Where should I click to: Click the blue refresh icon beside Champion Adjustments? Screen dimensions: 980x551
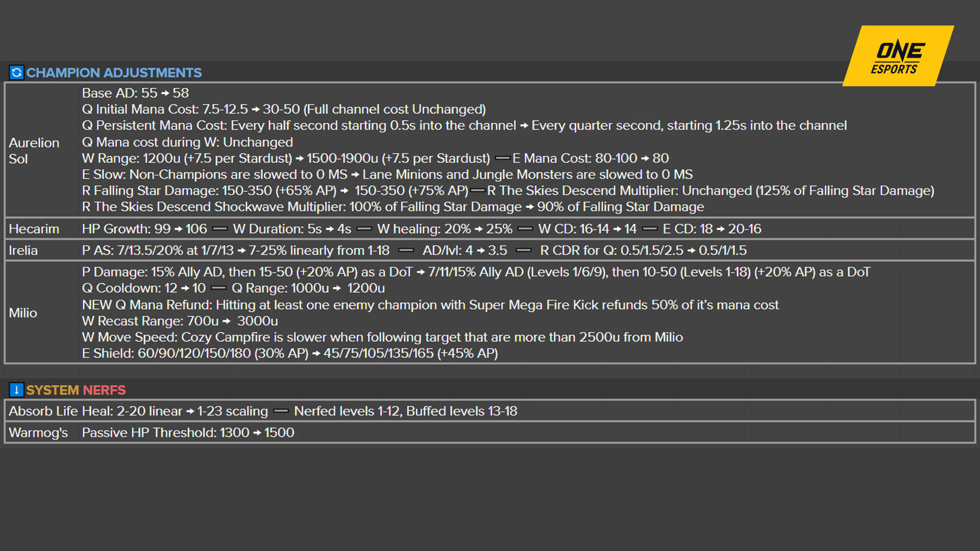pyautogui.click(x=16, y=72)
